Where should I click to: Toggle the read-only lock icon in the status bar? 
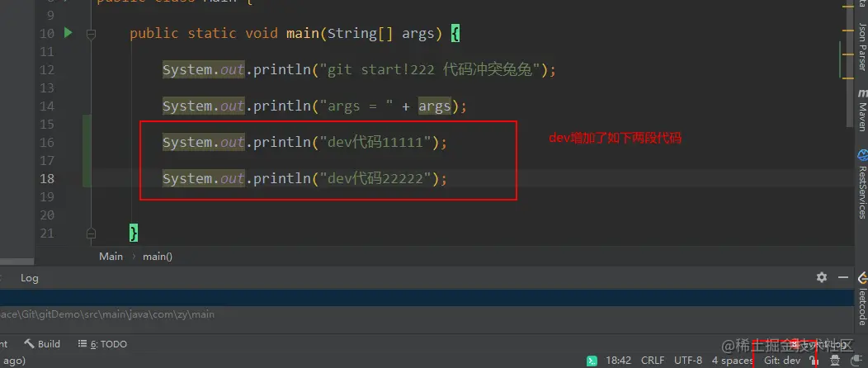pyautogui.click(x=814, y=361)
